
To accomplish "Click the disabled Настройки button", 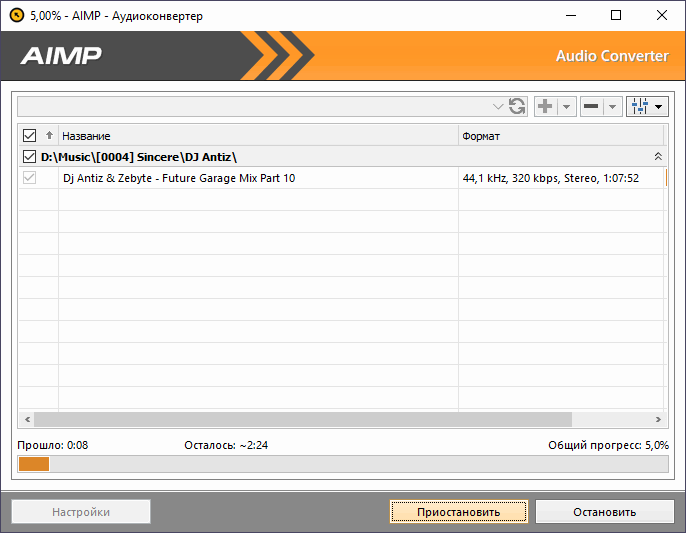I will [81, 512].
